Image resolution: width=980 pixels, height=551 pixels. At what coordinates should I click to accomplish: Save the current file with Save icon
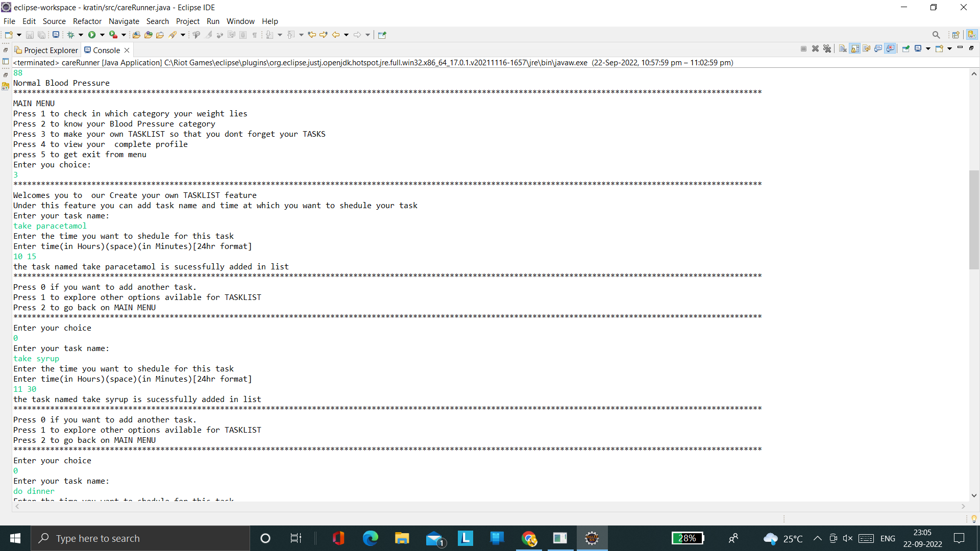coord(30,35)
